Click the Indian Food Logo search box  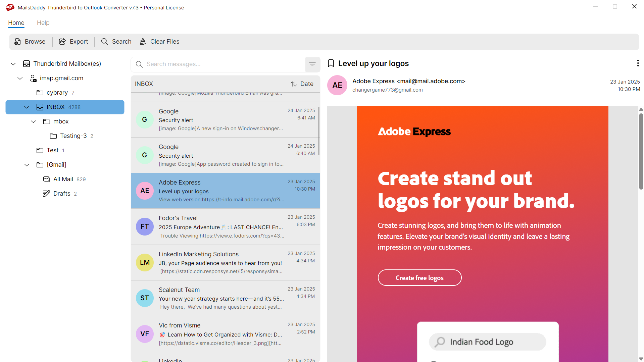click(x=488, y=342)
